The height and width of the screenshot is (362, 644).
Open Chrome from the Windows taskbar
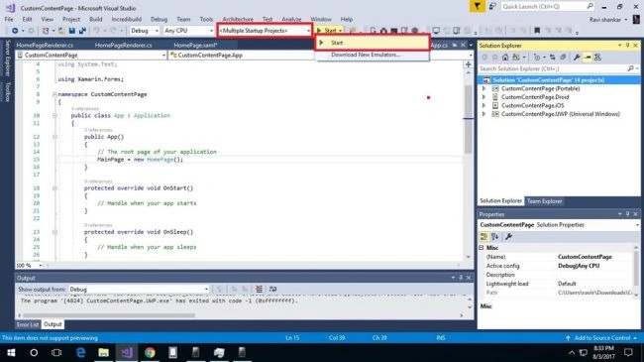click(150, 352)
